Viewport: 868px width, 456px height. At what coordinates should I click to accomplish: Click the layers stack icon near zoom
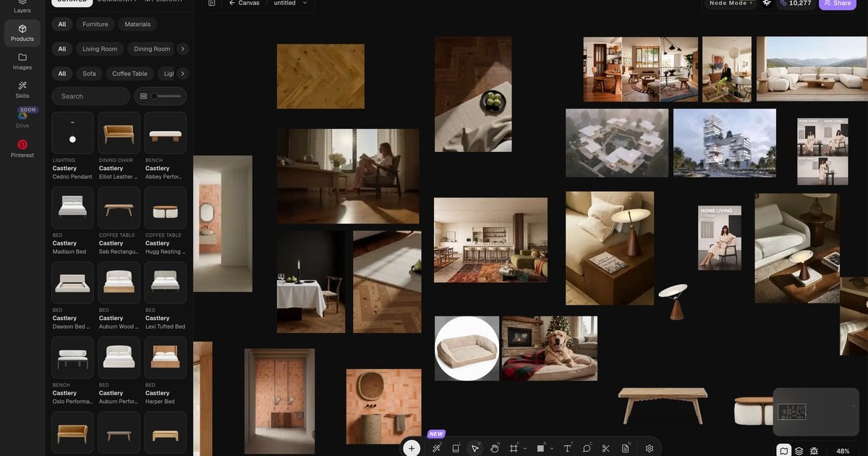pyautogui.click(x=799, y=450)
